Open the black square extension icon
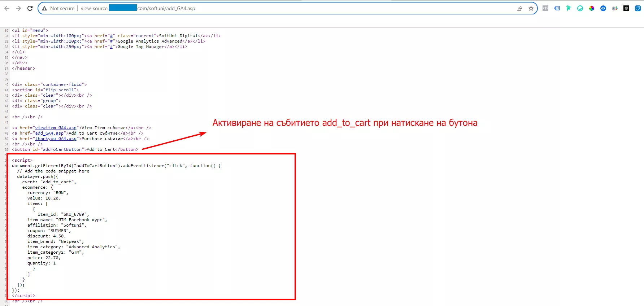644x306 pixels. pos(626,8)
